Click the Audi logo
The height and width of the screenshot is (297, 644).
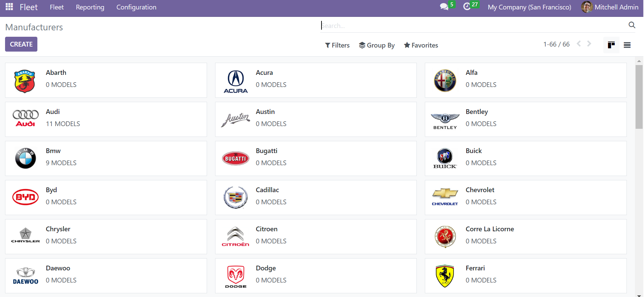pyautogui.click(x=26, y=118)
